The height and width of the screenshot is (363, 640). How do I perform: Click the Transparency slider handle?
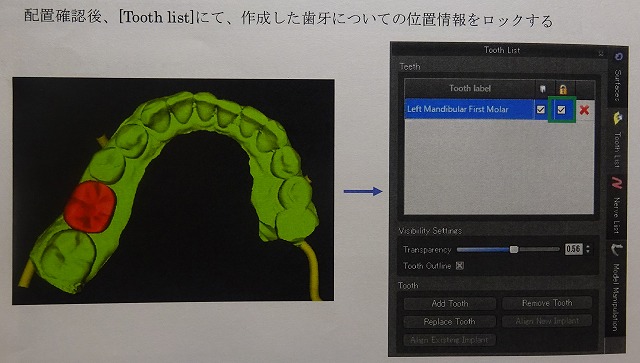tap(514, 249)
